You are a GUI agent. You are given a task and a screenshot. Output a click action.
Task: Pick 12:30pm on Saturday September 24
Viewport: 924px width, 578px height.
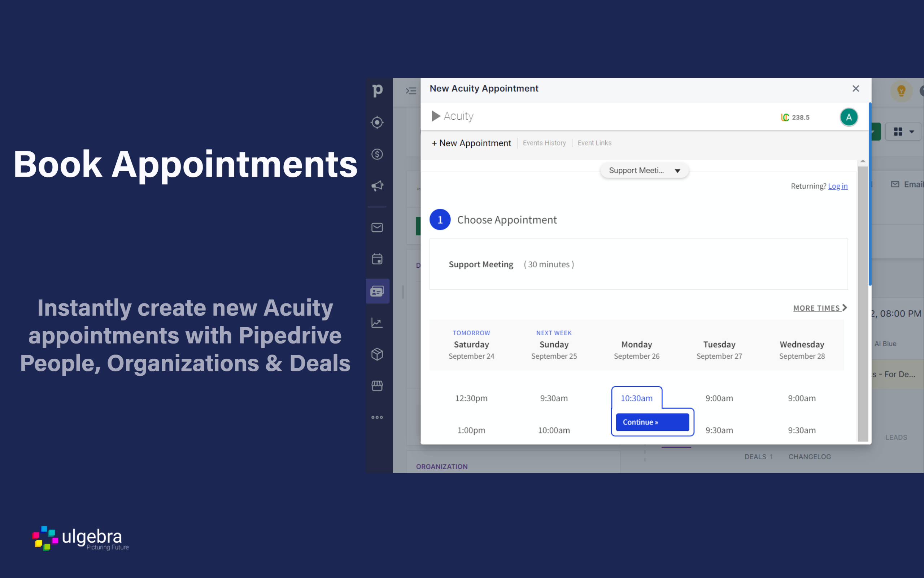click(x=471, y=398)
